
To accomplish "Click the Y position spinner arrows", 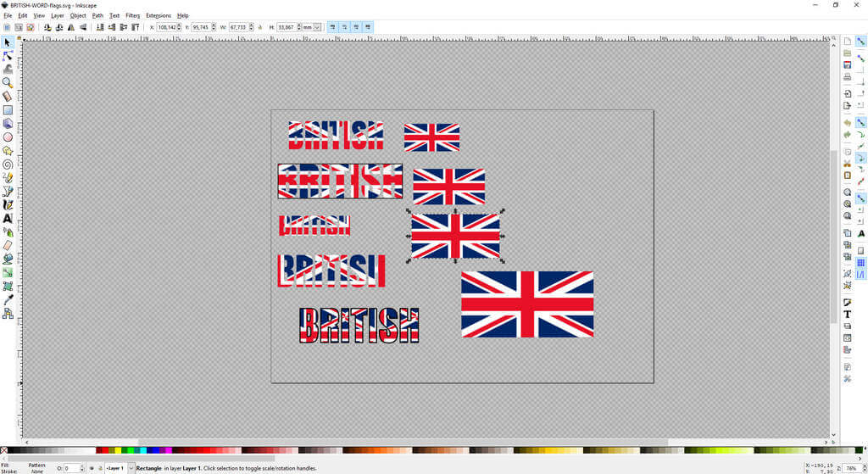I will coord(213,27).
